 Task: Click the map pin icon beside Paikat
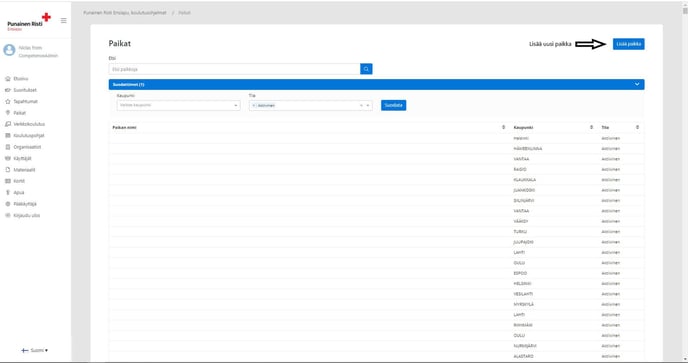click(7, 113)
